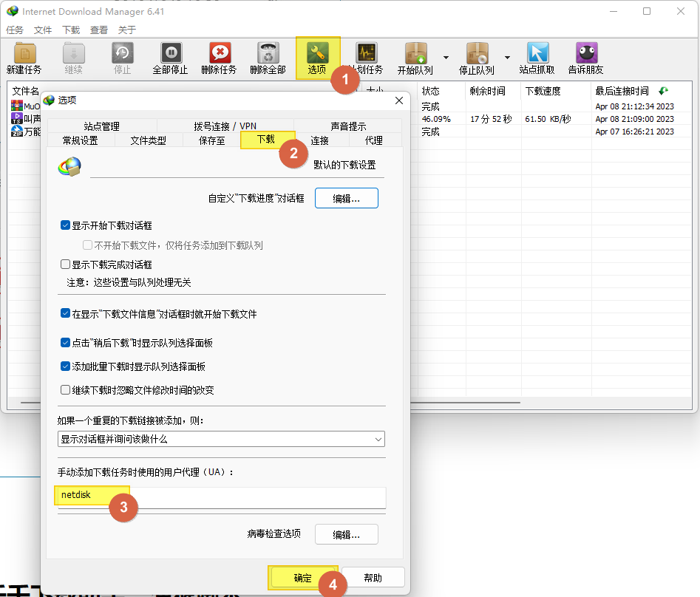
Task: Close the 选项 dialog window
Action: tap(399, 100)
